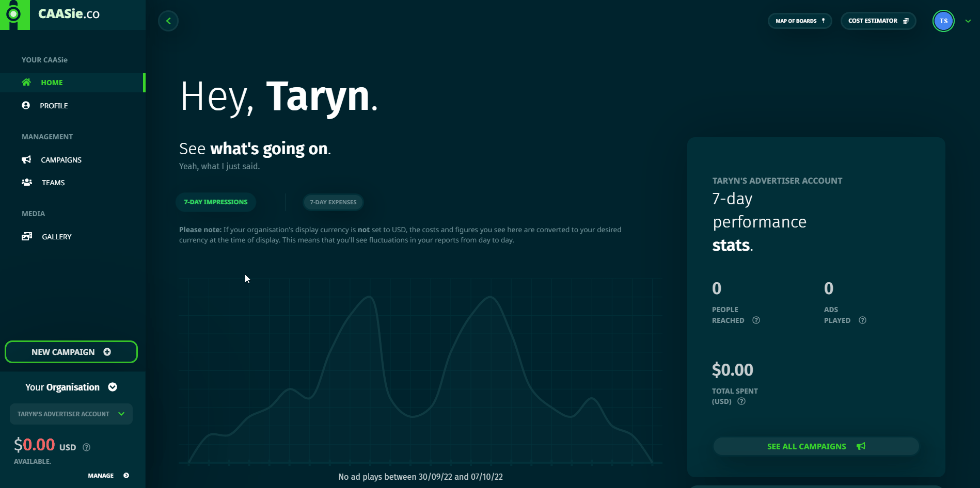Click the megaphone icon in See All Campaigns
Screen dimensions: 980x488
pos(861,446)
